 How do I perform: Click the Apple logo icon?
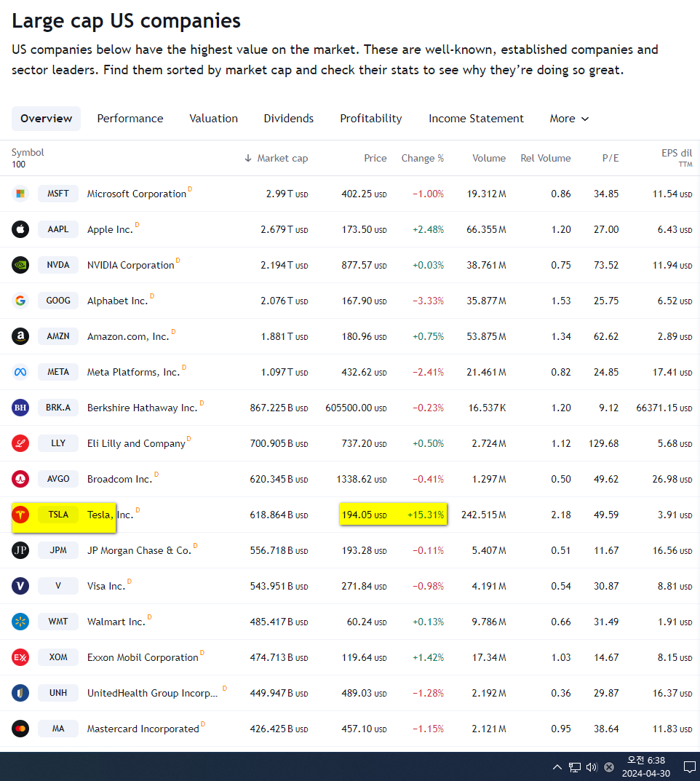click(20, 229)
